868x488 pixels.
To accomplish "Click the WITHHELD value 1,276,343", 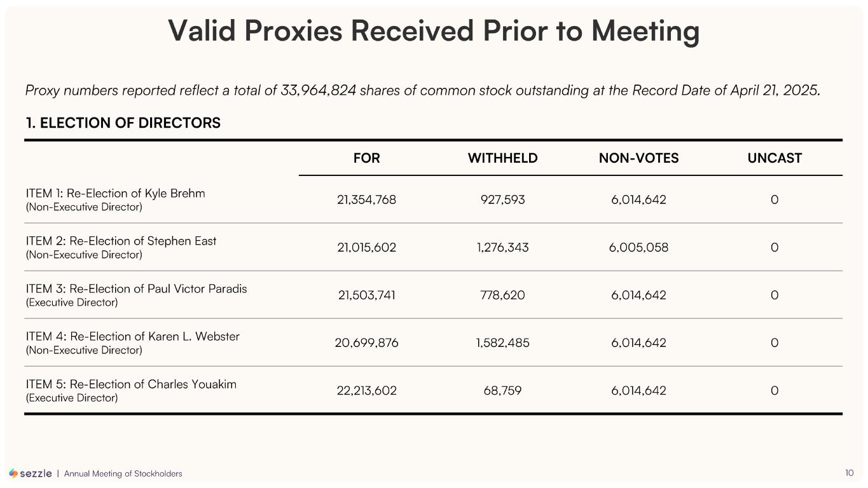I will pos(502,247).
